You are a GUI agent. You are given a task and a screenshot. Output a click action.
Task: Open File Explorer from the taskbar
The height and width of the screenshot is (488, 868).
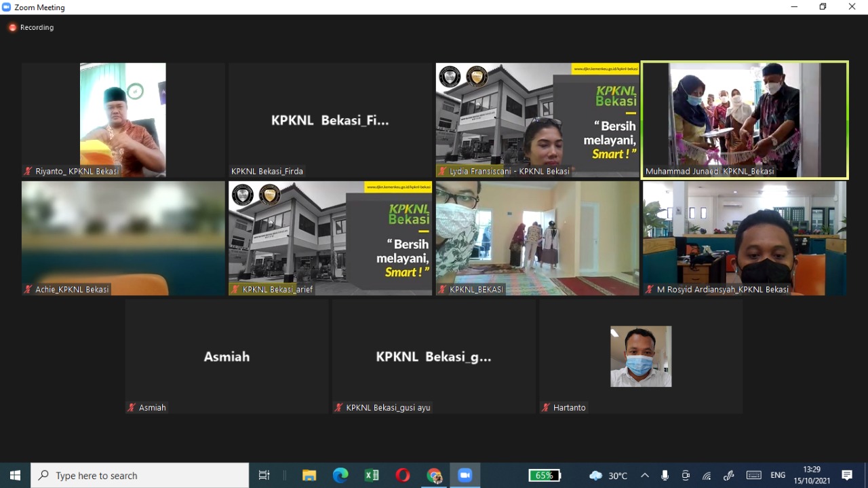click(309, 476)
